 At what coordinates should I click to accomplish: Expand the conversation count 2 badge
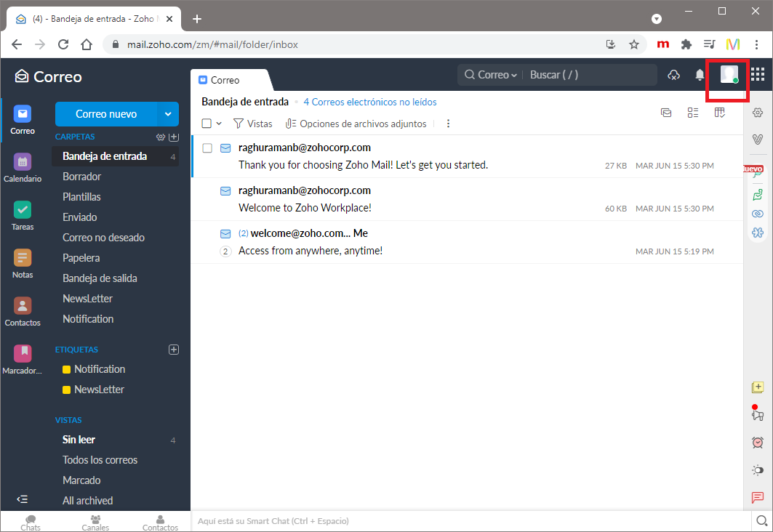[225, 251]
